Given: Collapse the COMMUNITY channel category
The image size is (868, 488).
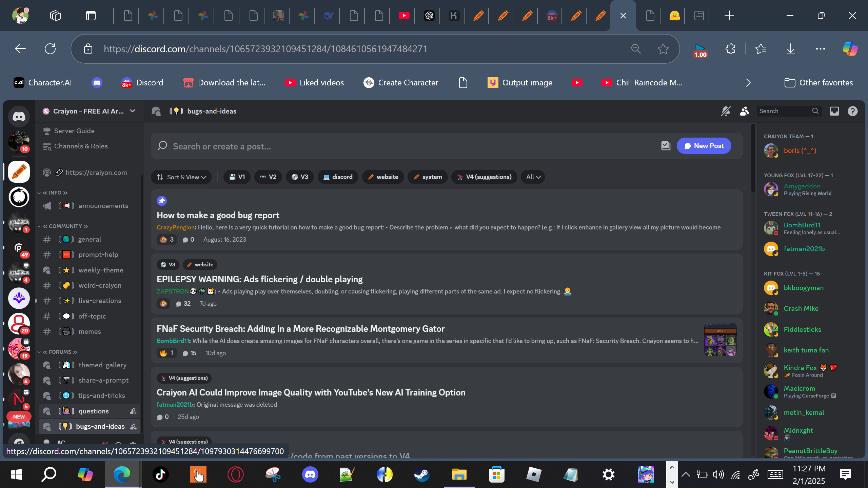Looking at the screenshot, I should tap(64, 226).
